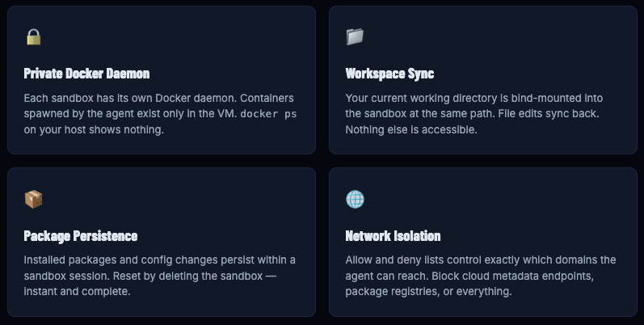Select the Private Docker Daemon heading

[86, 74]
